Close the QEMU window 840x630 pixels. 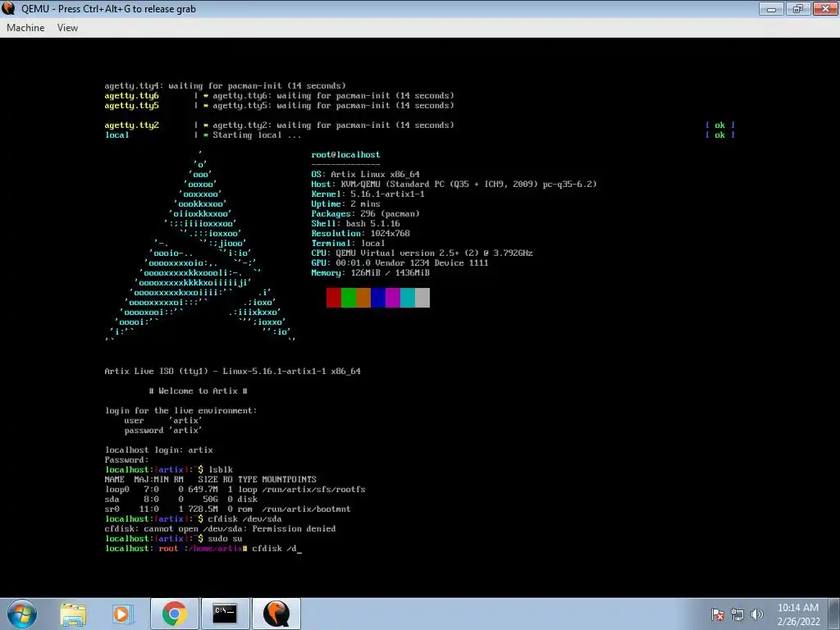pos(825,8)
